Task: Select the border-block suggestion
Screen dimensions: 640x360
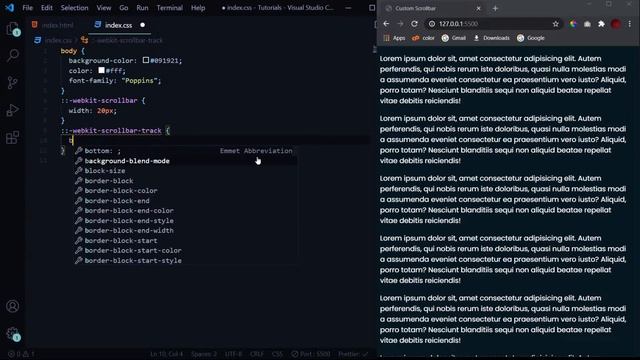Action: click(186, 181)
